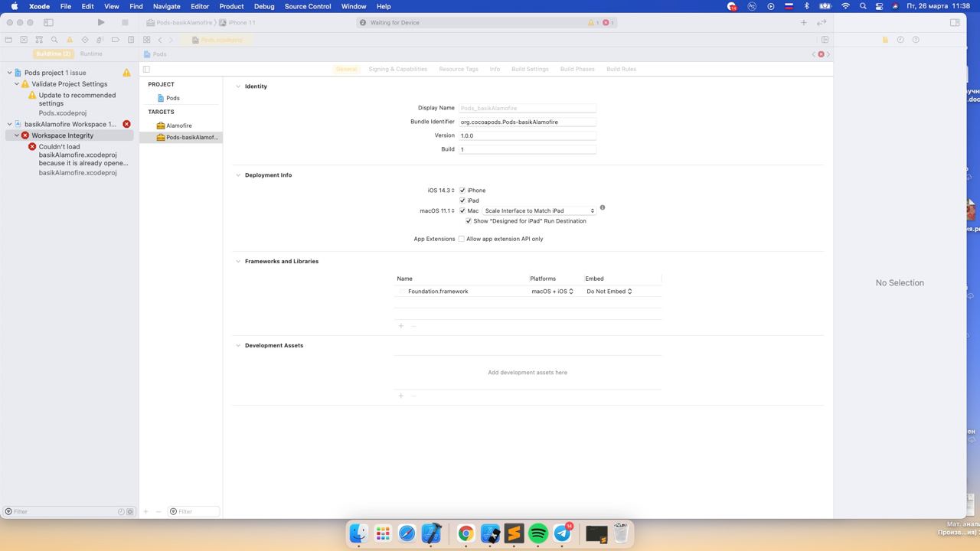This screenshot has width=980, height=551.
Task: Select the Alamofire target
Action: (181, 126)
